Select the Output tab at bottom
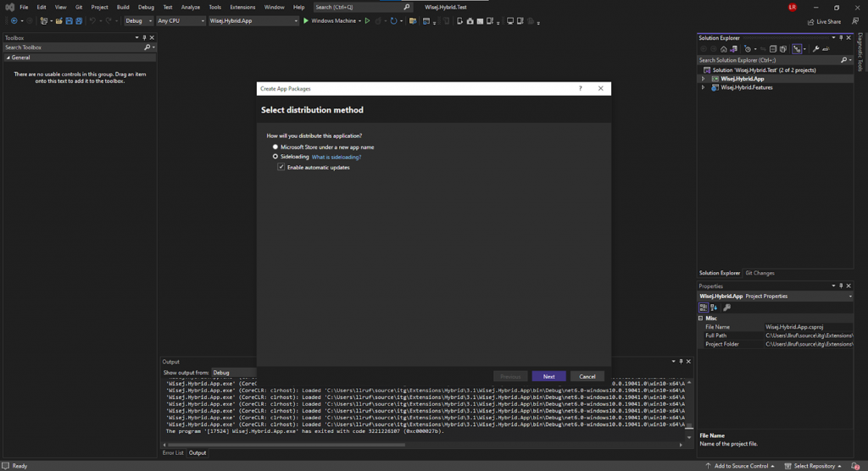 [x=197, y=452]
